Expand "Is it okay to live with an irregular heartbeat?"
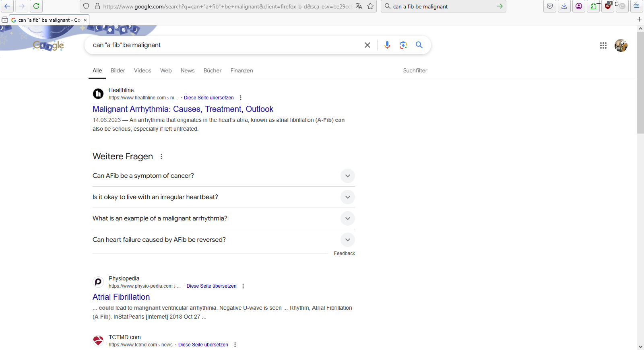 click(347, 197)
